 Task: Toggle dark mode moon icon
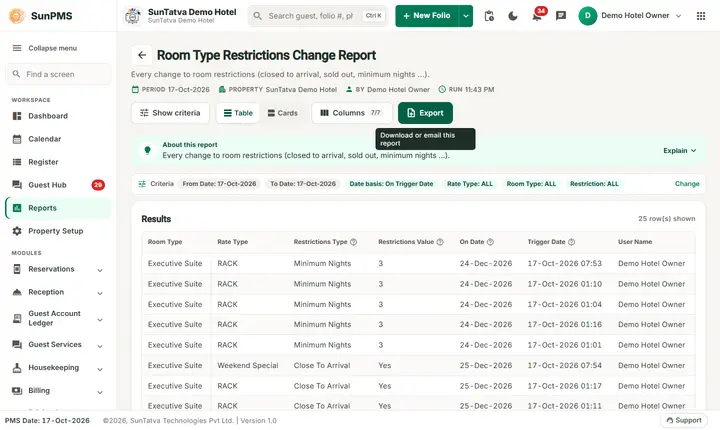pos(513,16)
